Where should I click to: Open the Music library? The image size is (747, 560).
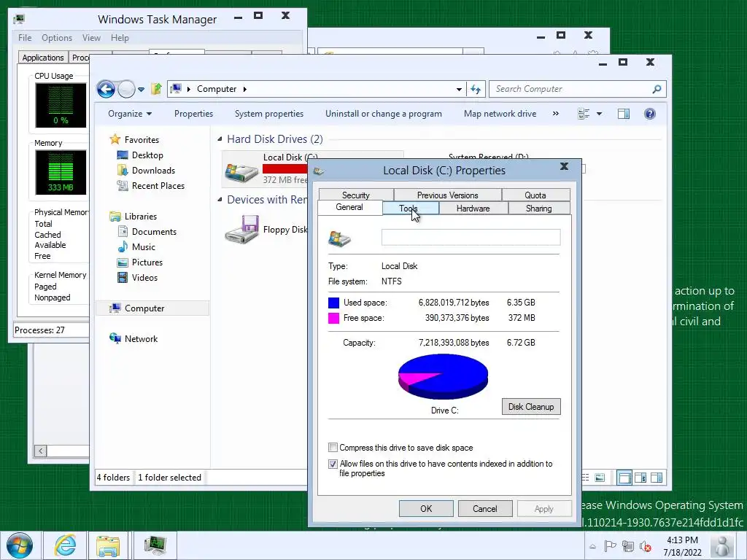click(144, 247)
